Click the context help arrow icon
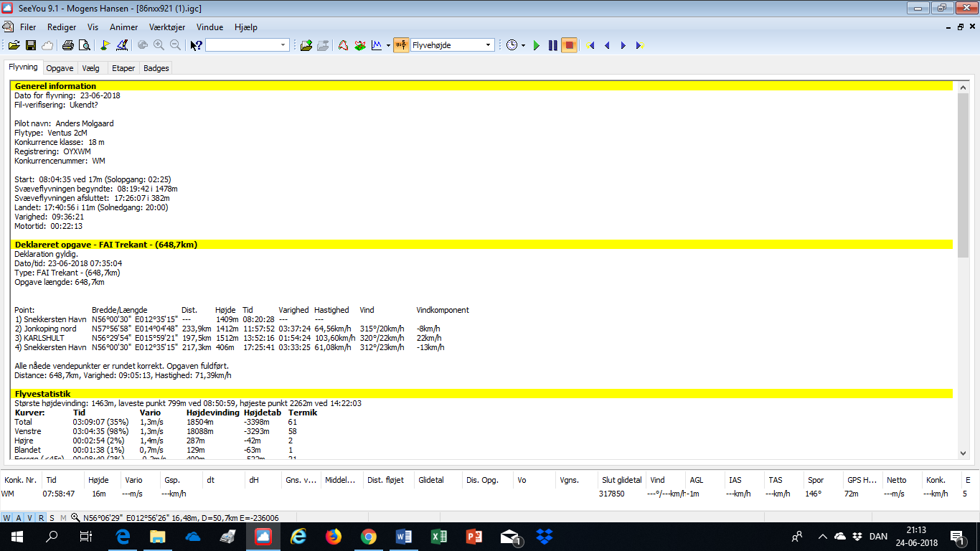Screen dimensions: 980x551 click(x=196, y=45)
